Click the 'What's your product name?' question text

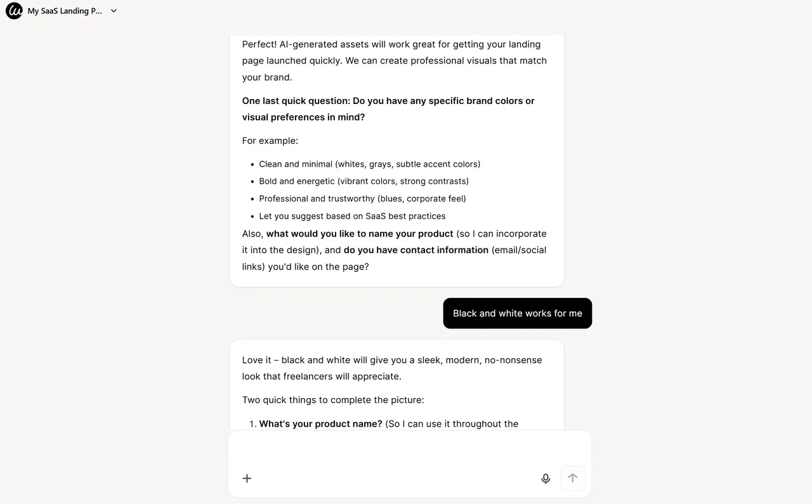pyautogui.click(x=320, y=423)
